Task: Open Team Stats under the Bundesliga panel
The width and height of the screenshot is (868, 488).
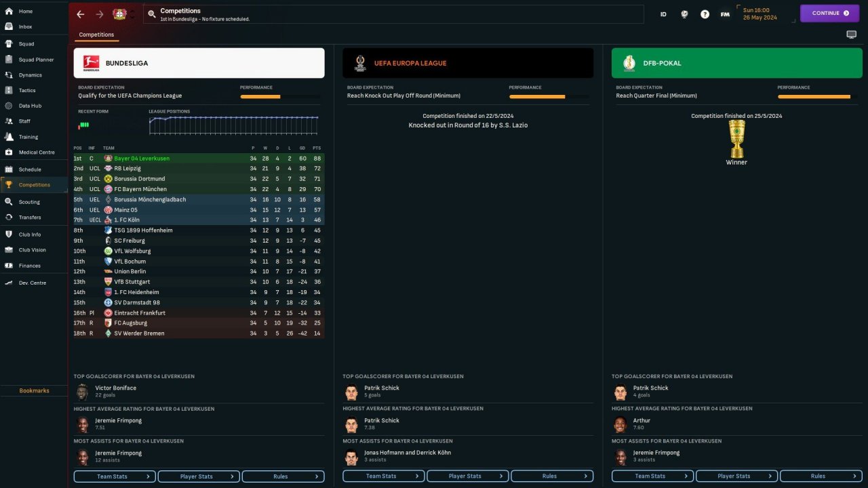Action: (115, 476)
